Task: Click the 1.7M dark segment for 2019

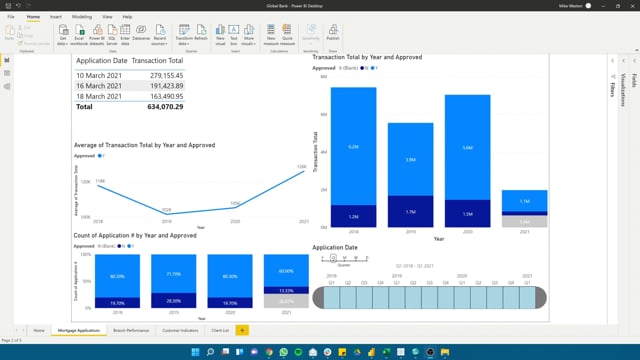Action: [x=411, y=211]
